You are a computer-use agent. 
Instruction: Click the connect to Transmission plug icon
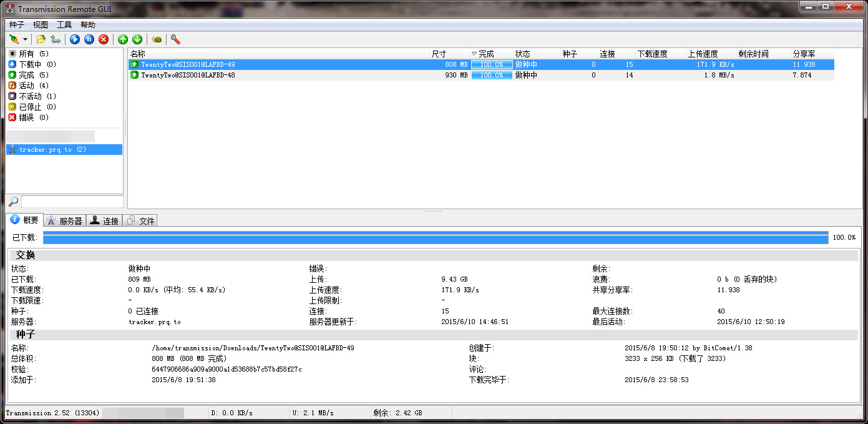tap(14, 39)
